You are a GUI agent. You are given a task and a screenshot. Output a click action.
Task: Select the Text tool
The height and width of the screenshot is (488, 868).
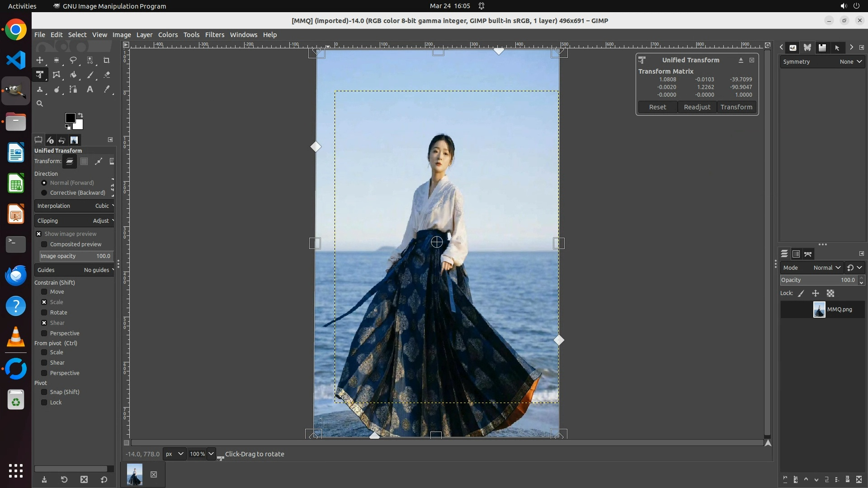(90, 89)
